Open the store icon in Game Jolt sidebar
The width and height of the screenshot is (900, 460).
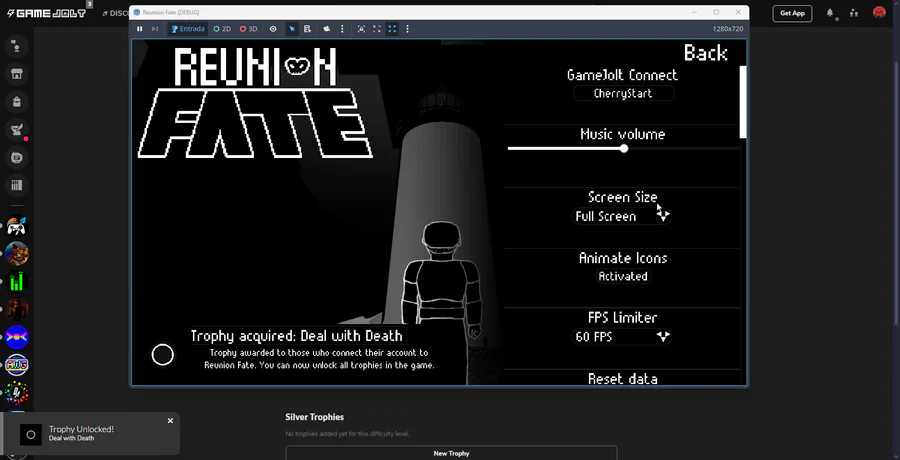click(x=17, y=74)
